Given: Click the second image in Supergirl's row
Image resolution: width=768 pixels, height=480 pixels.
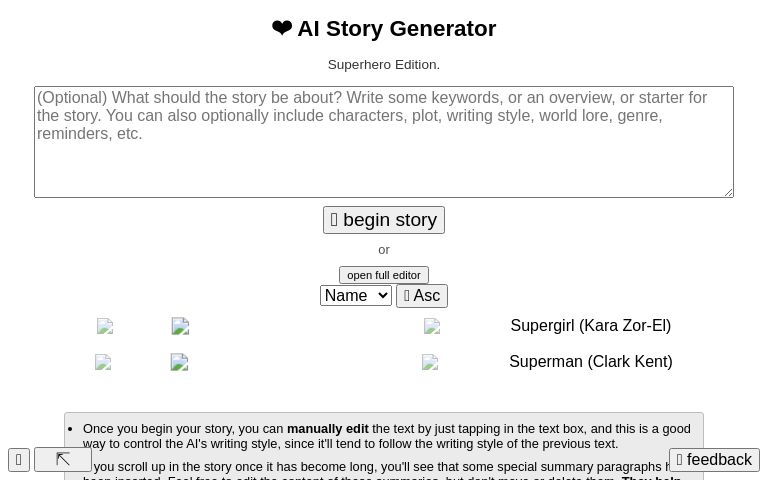Looking at the screenshot, I should pos(180,326).
